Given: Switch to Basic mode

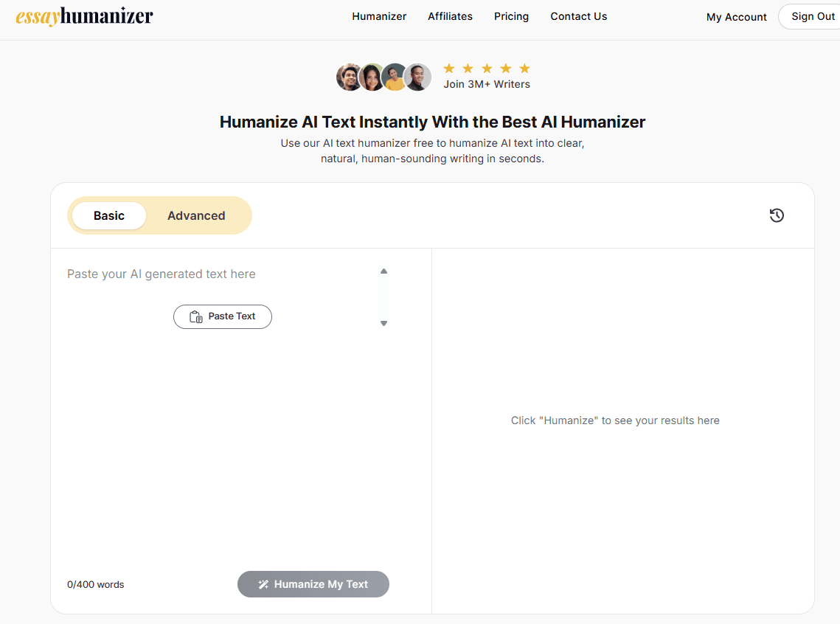Looking at the screenshot, I should (x=108, y=215).
